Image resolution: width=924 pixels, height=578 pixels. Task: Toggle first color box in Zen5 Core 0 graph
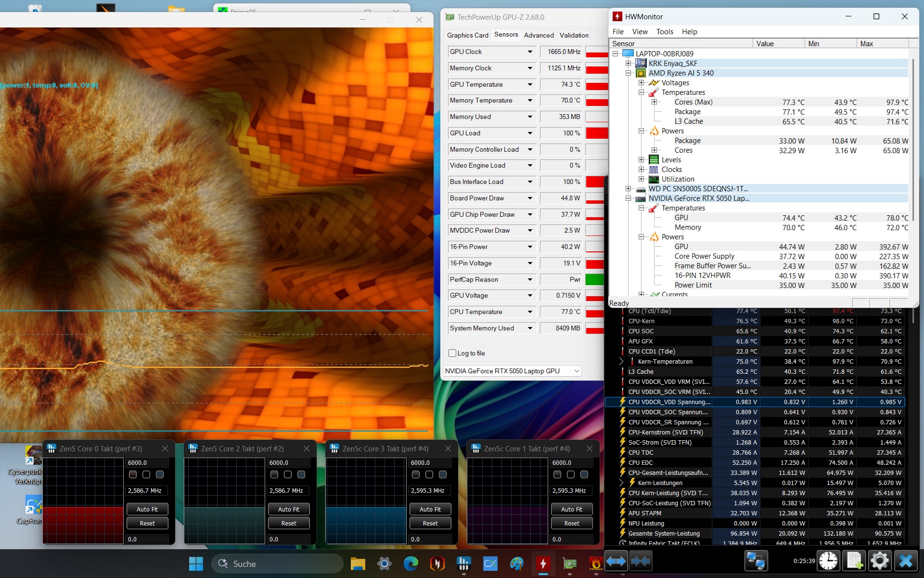tap(133, 474)
